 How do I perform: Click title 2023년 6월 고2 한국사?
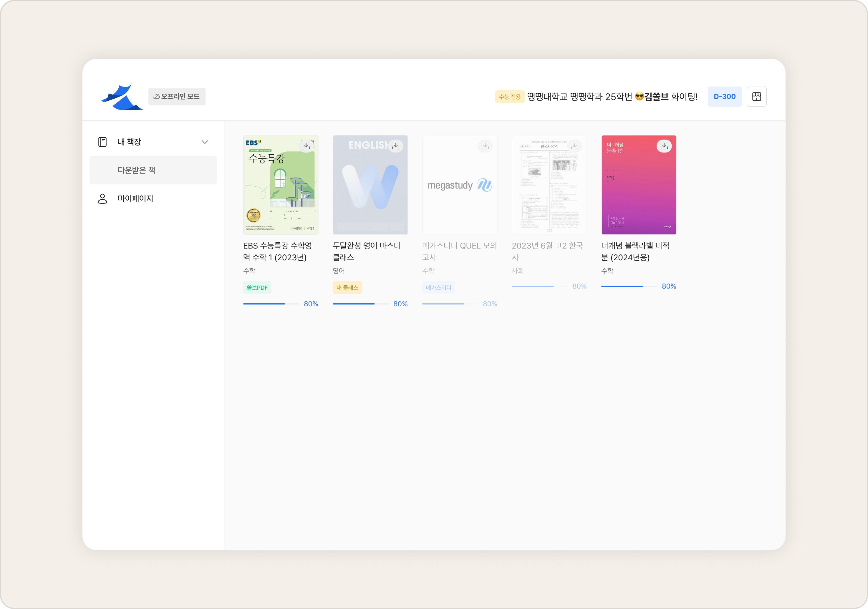pyautogui.click(x=547, y=251)
